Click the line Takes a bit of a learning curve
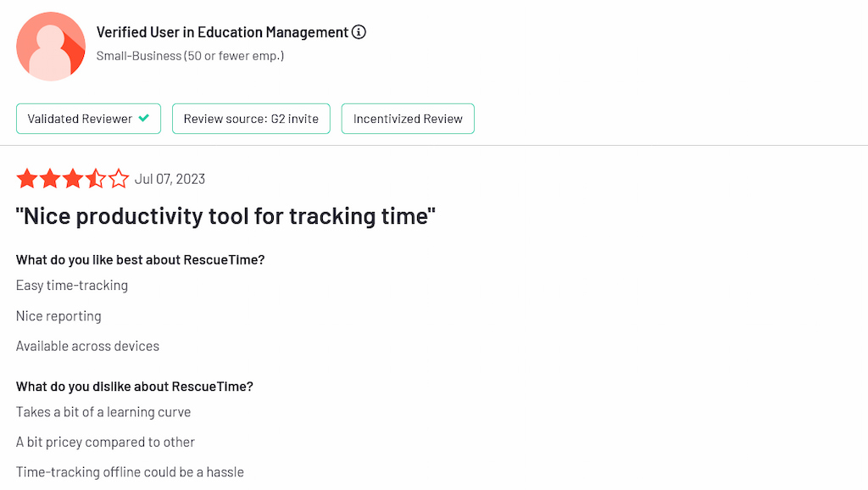This screenshot has width=868, height=490. [x=103, y=412]
